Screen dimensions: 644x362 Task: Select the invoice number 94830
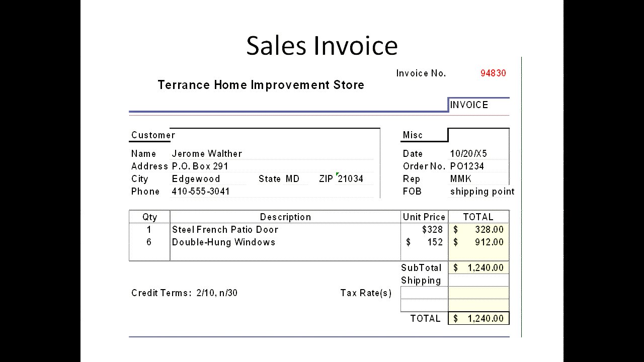pos(493,73)
